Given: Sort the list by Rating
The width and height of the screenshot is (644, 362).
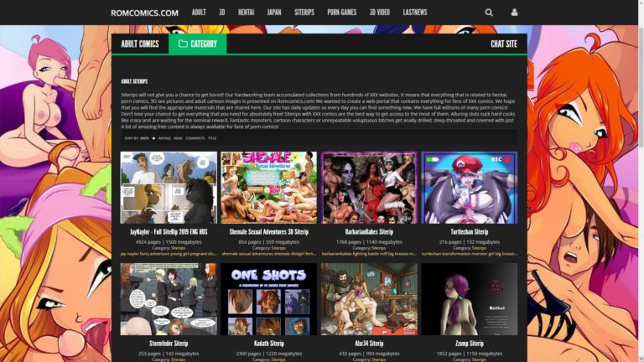Looking at the screenshot, I should 164,138.
